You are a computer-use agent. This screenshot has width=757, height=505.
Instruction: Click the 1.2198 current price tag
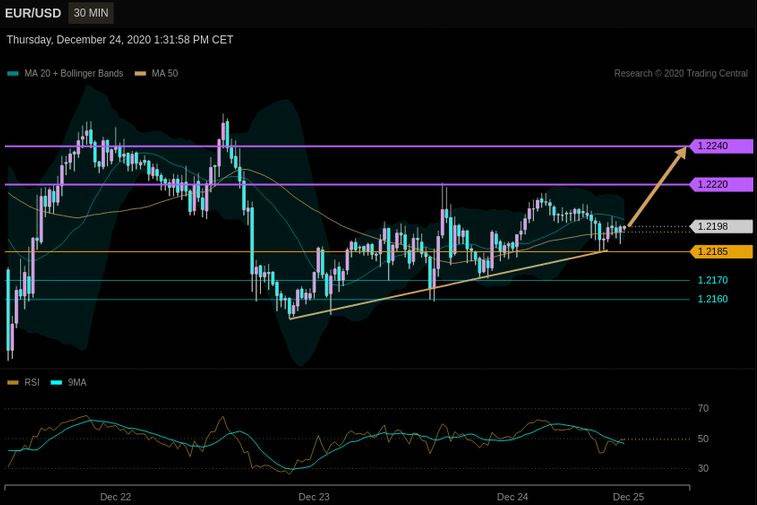721,226
